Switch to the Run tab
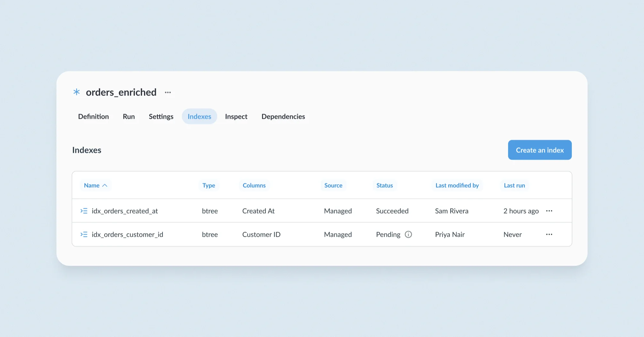 129,116
